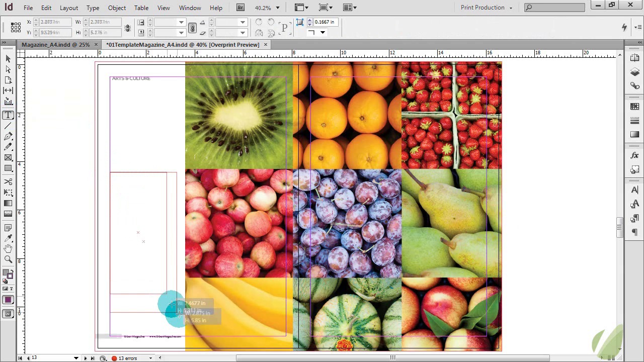Open the Paragraph panel
This screenshot has width=644, height=362.
pos(634,232)
